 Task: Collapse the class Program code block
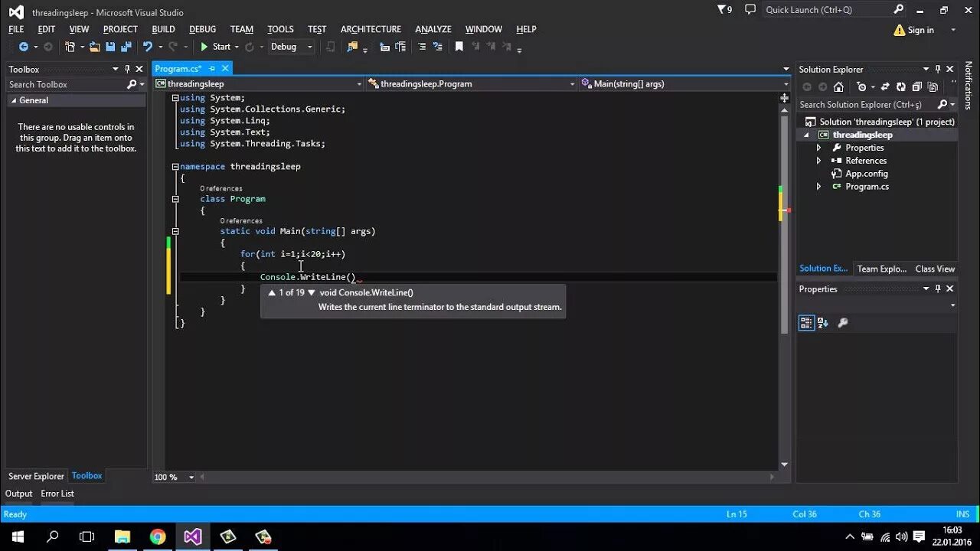(175, 199)
